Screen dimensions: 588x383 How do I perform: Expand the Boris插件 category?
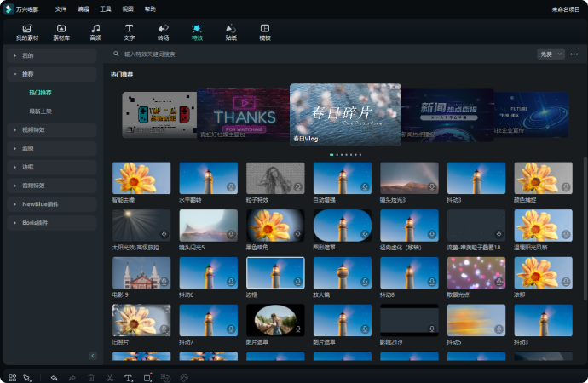tap(52, 222)
